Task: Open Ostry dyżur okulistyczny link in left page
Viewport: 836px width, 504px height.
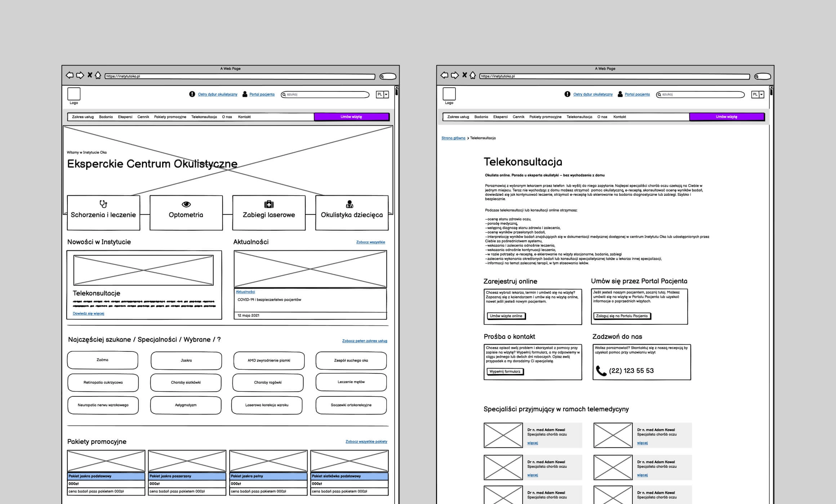Action: coord(218,94)
